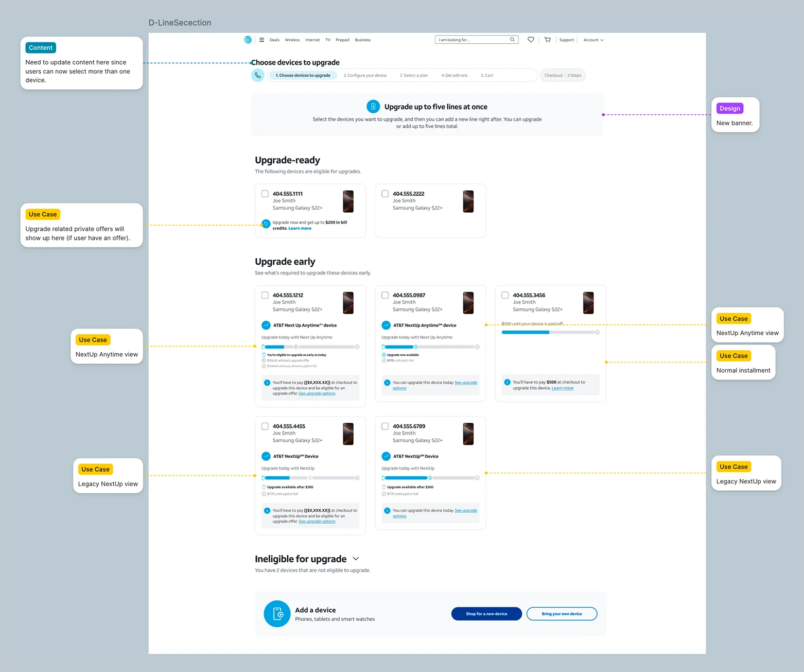Click the Add a device circle icon
Image resolution: width=804 pixels, height=672 pixels.
coord(277,614)
